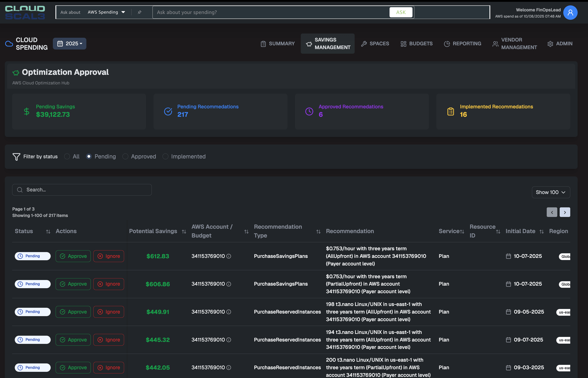Viewport: 588px width, 378px height.
Task: Open the Budgets grid icon
Action: coord(403,44)
